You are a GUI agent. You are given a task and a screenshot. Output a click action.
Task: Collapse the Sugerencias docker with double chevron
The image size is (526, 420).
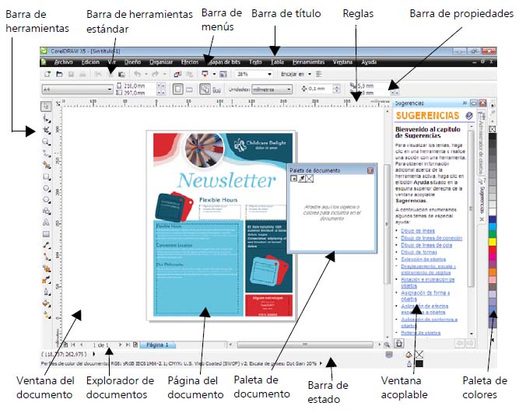click(x=465, y=103)
